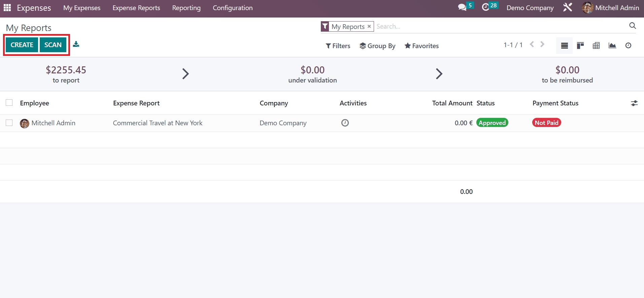Viewport: 644px width, 298px height.
Task: Remove the My Reports filter tag
Action: point(369,26)
